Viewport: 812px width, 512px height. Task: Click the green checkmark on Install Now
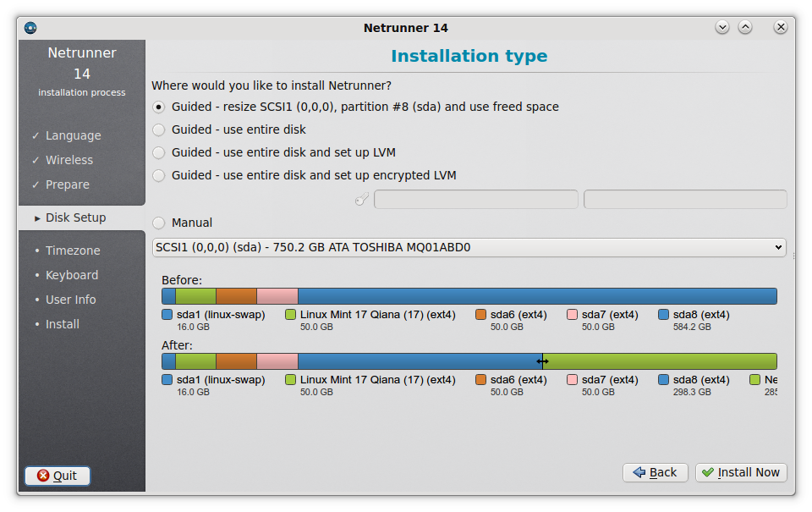[707, 472]
